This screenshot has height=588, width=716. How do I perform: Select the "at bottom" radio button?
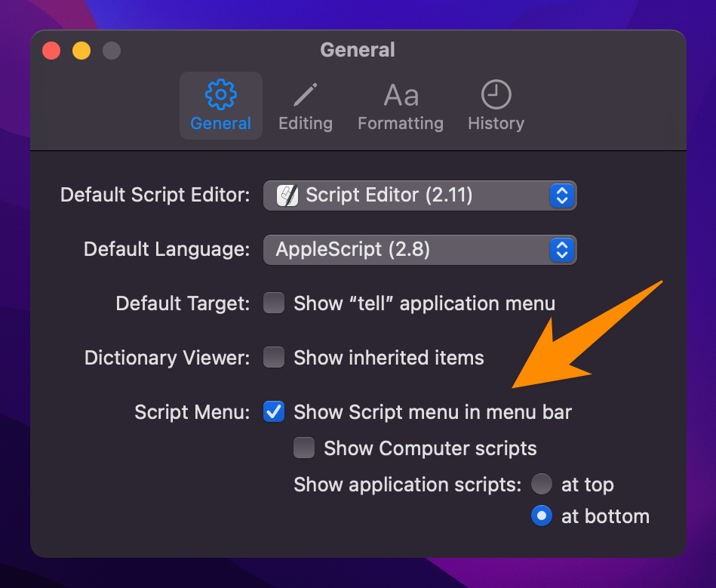click(x=542, y=516)
